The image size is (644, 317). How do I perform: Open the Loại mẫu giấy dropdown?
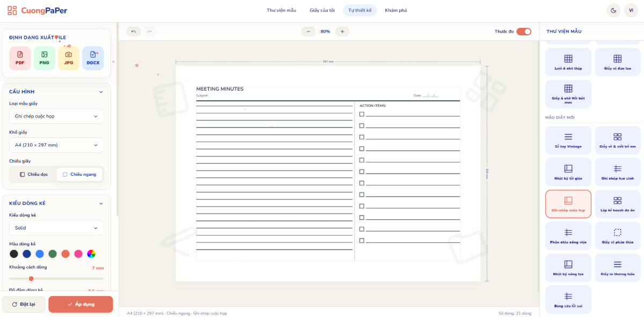tap(56, 116)
